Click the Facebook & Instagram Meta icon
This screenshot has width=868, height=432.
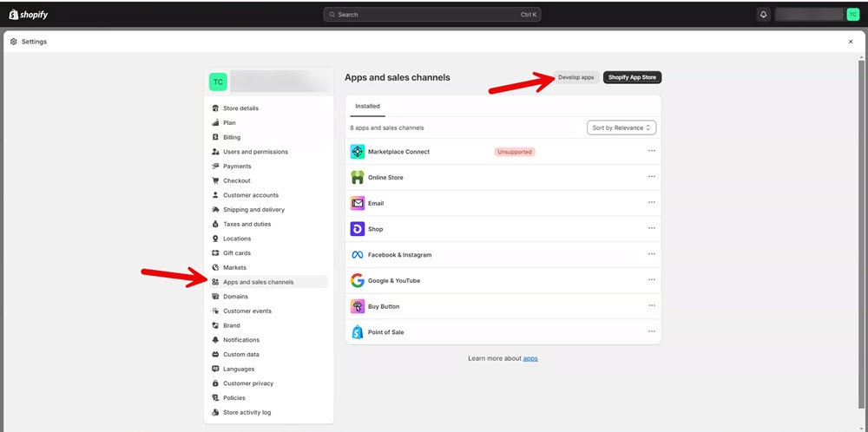tap(358, 255)
